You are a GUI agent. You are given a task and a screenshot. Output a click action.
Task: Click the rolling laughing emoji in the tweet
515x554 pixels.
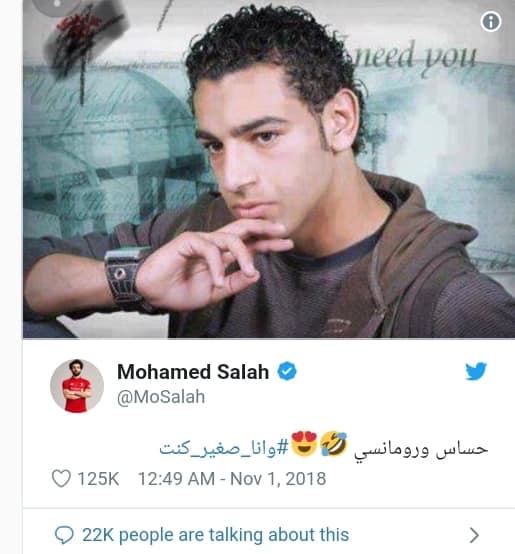(334, 444)
